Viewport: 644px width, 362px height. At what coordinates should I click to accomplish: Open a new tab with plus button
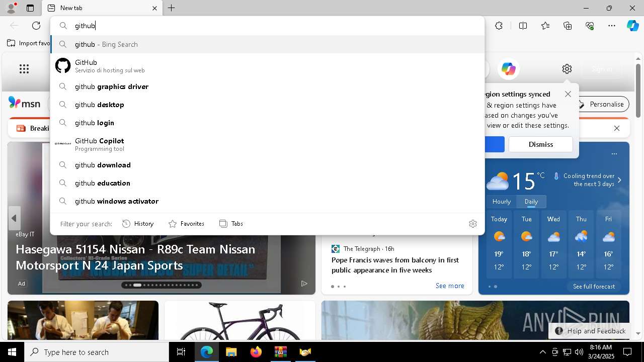coord(172,8)
